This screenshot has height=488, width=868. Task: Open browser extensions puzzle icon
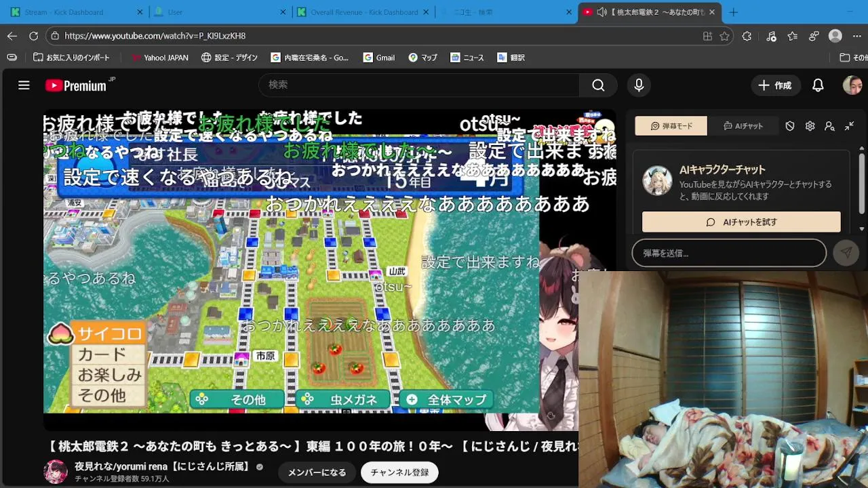point(747,36)
